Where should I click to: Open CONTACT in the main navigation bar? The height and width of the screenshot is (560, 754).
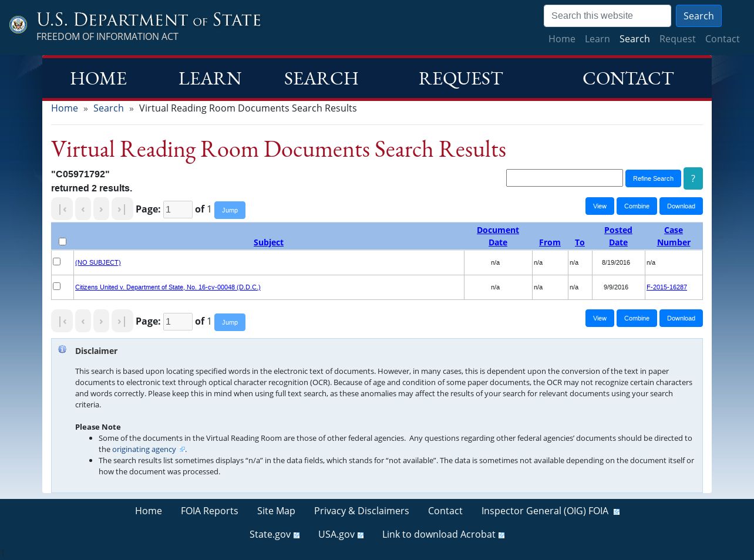click(628, 78)
